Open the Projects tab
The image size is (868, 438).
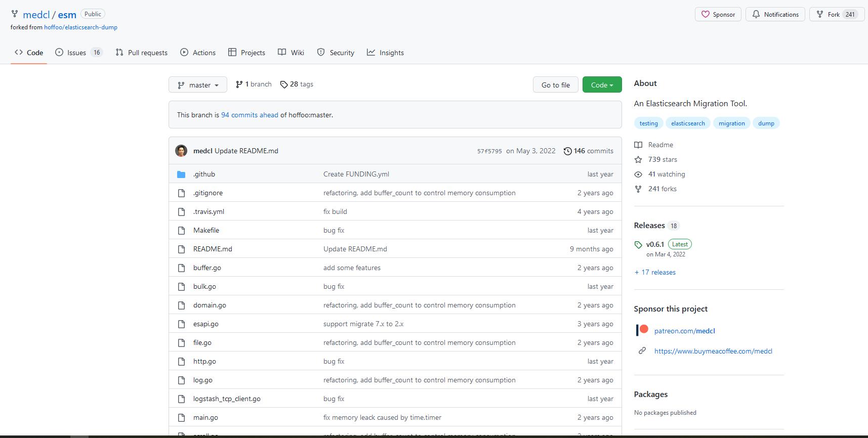pos(246,53)
